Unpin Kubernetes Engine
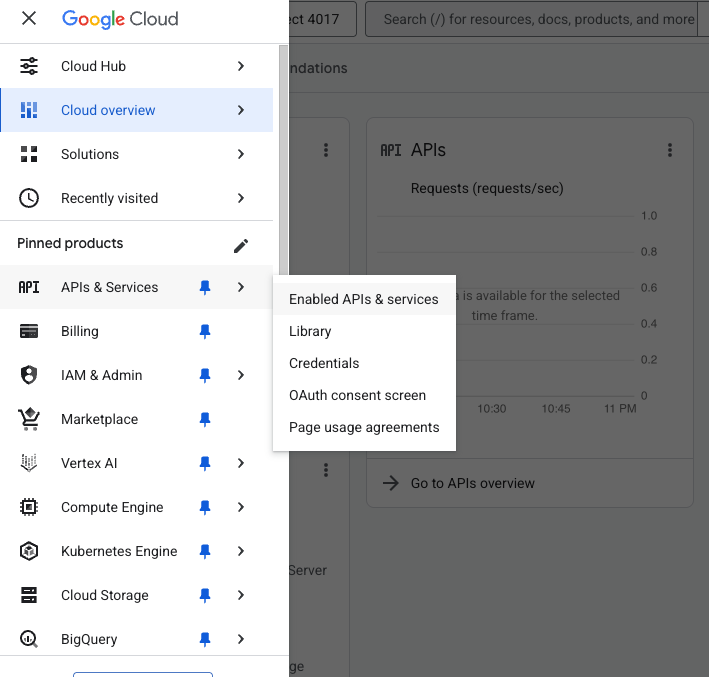The image size is (709, 677). (x=205, y=551)
